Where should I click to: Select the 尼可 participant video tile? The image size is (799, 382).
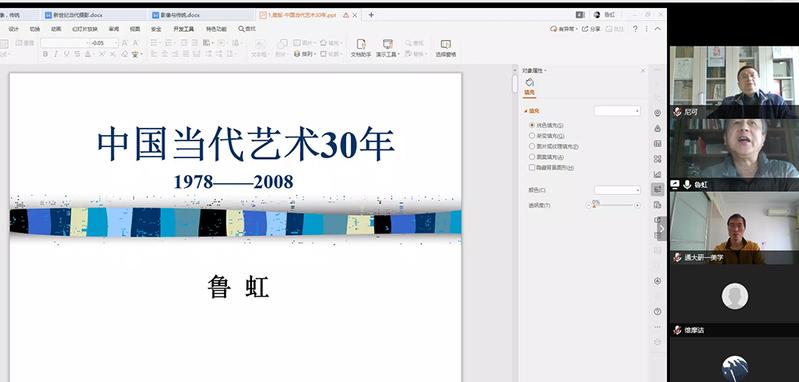click(734, 82)
